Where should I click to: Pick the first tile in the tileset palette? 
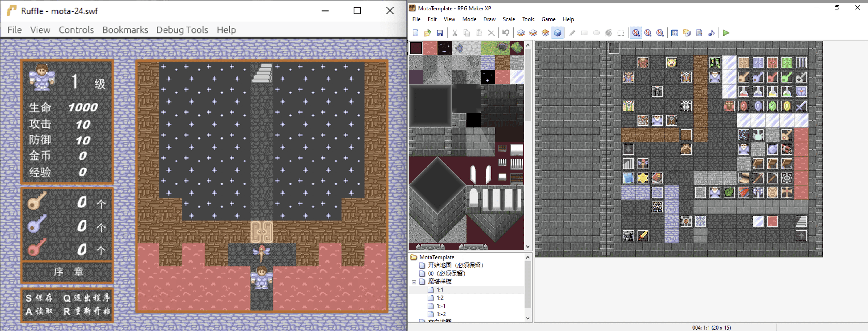tap(416, 48)
